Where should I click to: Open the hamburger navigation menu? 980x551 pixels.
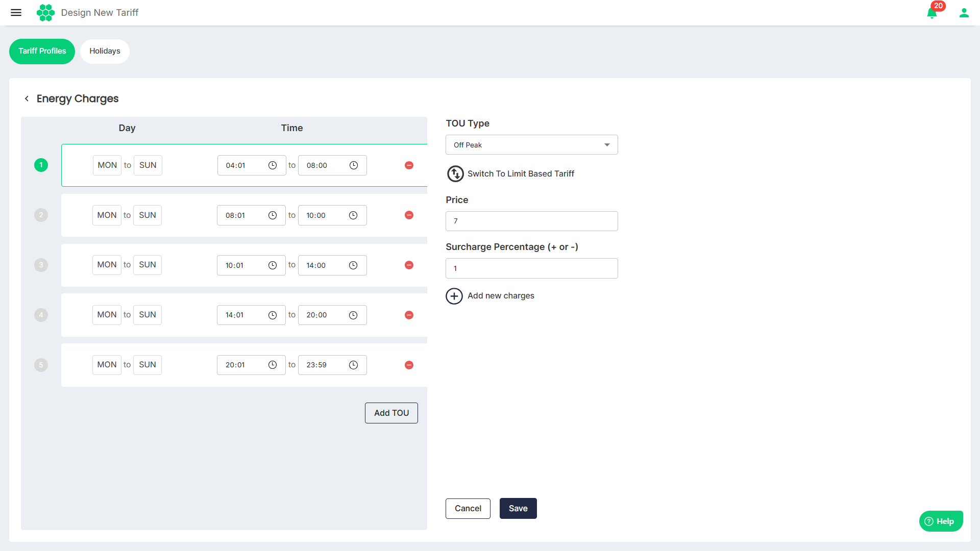click(16, 13)
